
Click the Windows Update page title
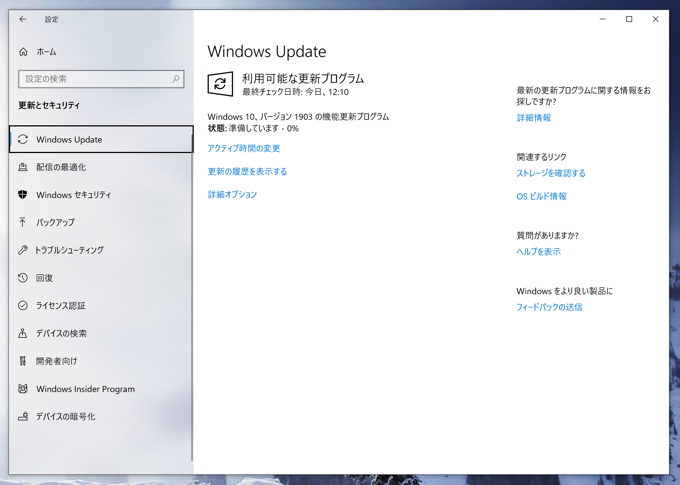coord(267,52)
